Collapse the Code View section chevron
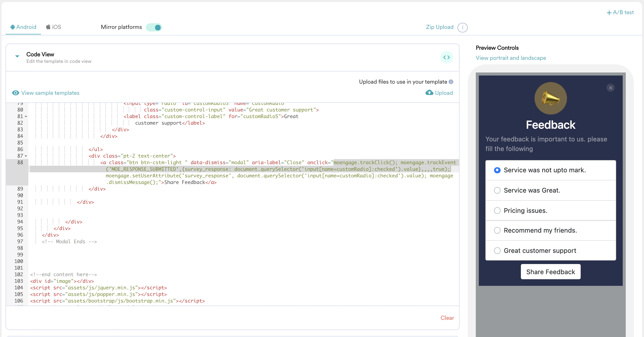 (x=17, y=56)
